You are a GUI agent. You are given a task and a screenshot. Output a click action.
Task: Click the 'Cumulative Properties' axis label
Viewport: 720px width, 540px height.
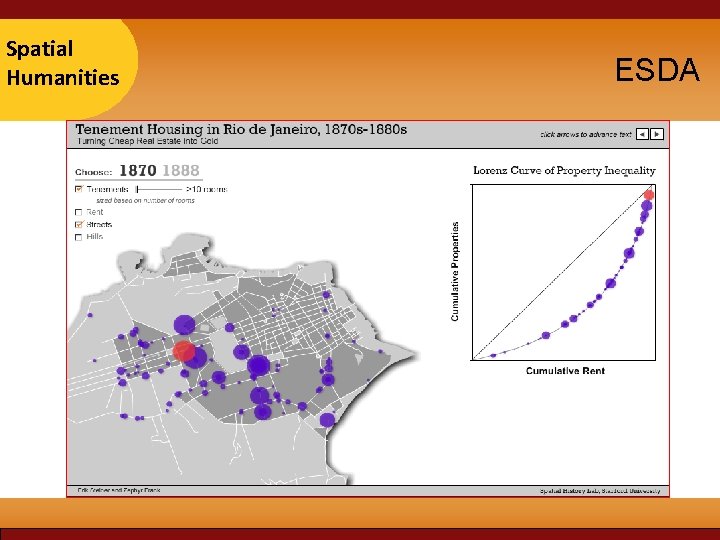pyautogui.click(x=455, y=271)
